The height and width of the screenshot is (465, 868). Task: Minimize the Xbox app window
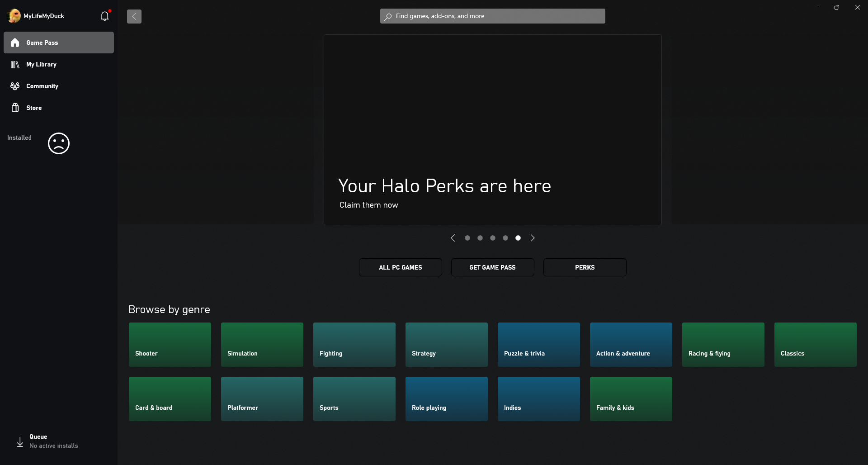click(x=816, y=7)
